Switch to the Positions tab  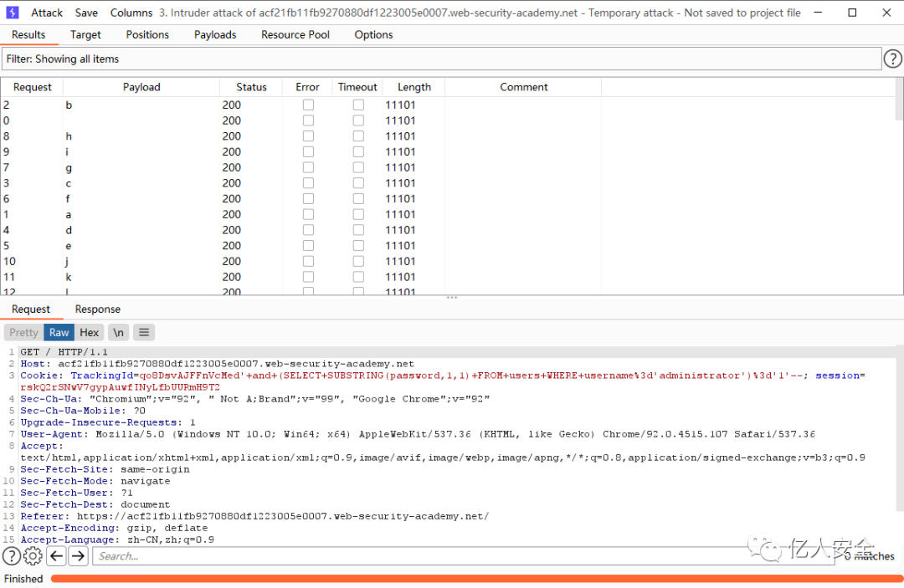(147, 34)
